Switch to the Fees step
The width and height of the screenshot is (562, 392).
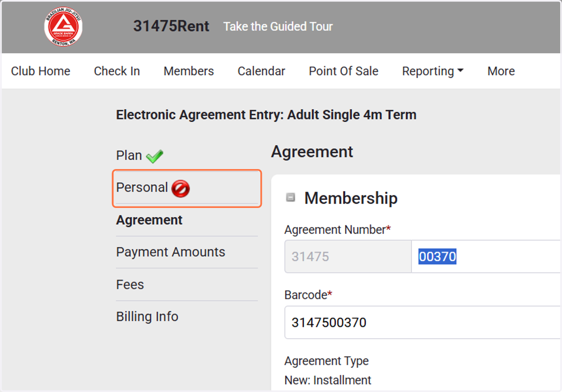point(130,285)
